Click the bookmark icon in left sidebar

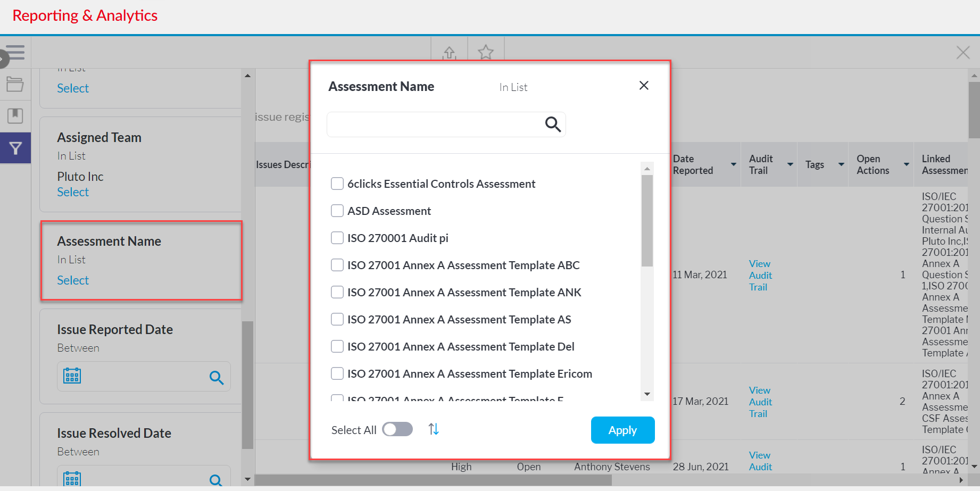coord(15,115)
